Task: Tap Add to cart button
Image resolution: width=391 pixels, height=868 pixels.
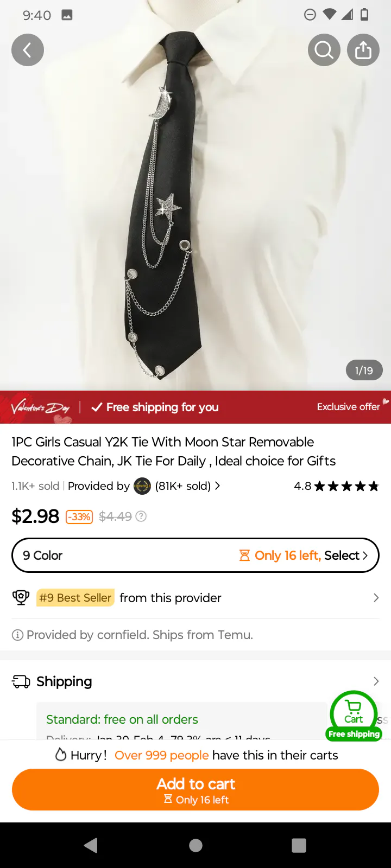Action: pyautogui.click(x=195, y=790)
